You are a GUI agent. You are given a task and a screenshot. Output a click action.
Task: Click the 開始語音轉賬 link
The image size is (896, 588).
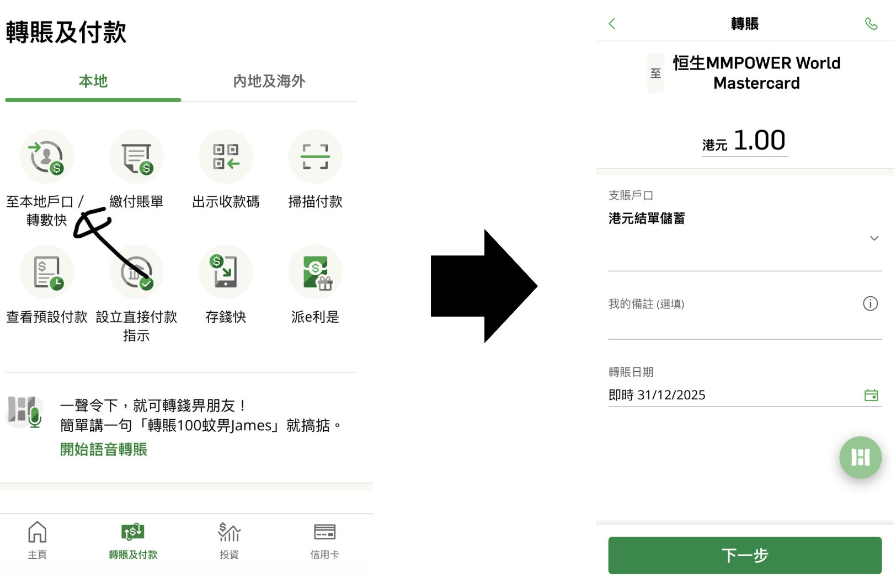coord(104,450)
